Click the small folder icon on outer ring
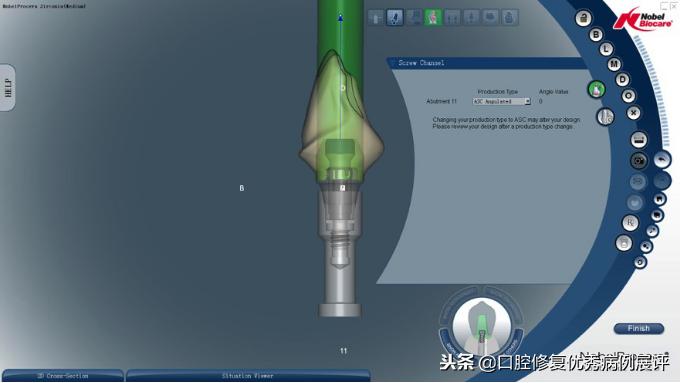The height and width of the screenshot is (383, 681). coord(657,215)
